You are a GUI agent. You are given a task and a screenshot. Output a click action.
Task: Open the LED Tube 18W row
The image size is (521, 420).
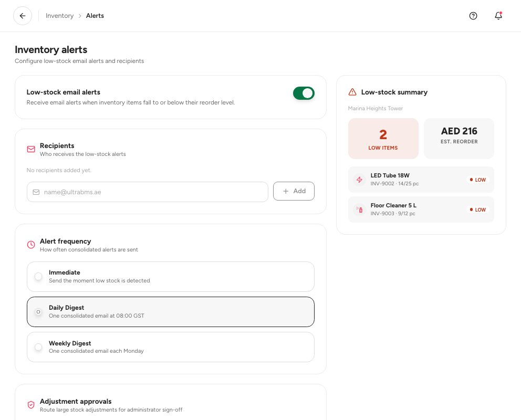[421, 180]
